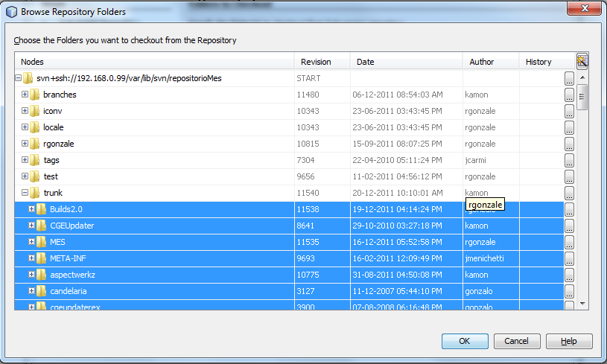Expand the META-INF folder node
The width and height of the screenshot is (607, 364).
(x=31, y=258)
